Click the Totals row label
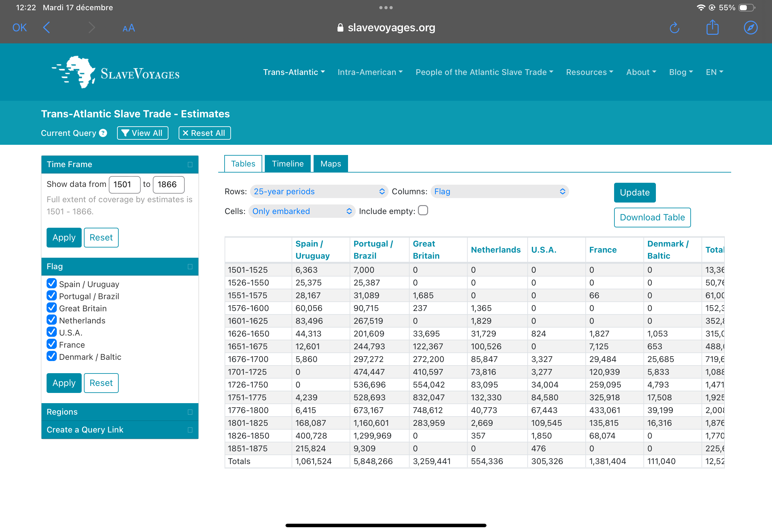The image size is (772, 532). point(239,461)
